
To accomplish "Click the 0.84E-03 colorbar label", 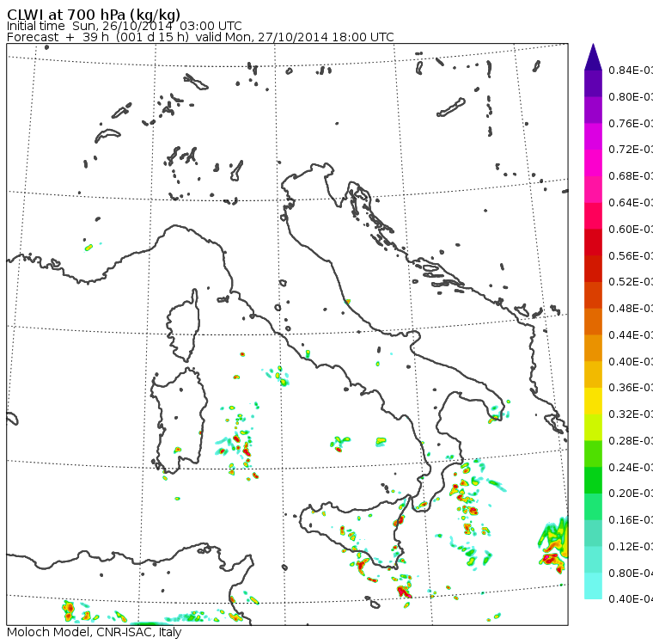I will pyautogui.click(x=631, y=70).
